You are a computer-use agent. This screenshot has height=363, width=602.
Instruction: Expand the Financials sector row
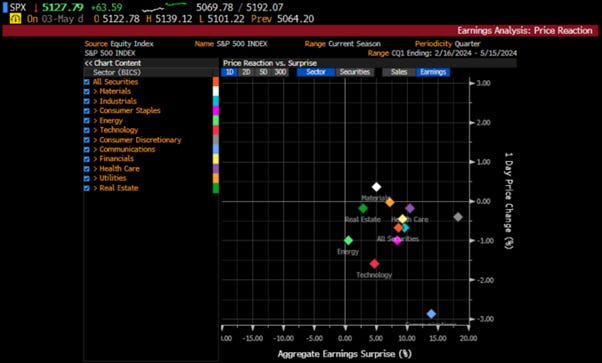click(x=95, y=159)
